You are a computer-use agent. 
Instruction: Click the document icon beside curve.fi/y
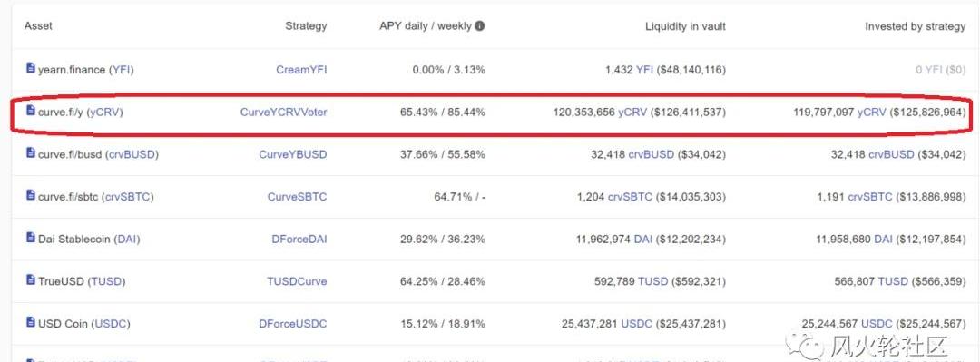30,111
